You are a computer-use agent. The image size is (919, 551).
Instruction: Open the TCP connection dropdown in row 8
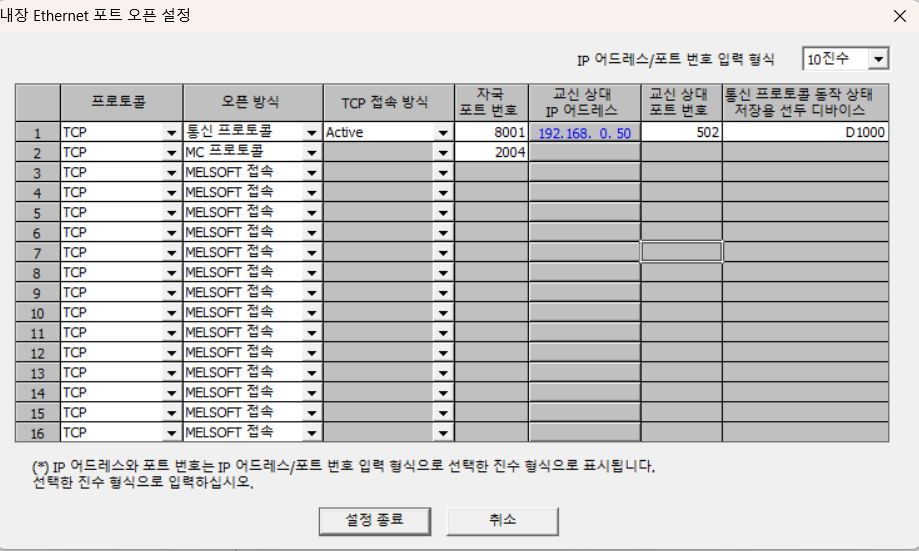(x=443, y=273)
